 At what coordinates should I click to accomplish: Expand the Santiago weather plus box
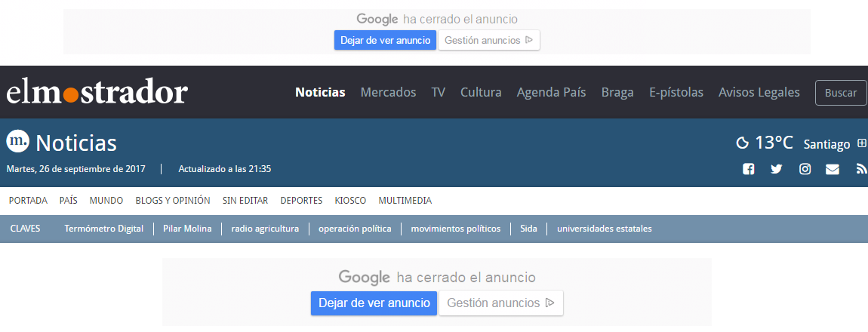[862, 143]
